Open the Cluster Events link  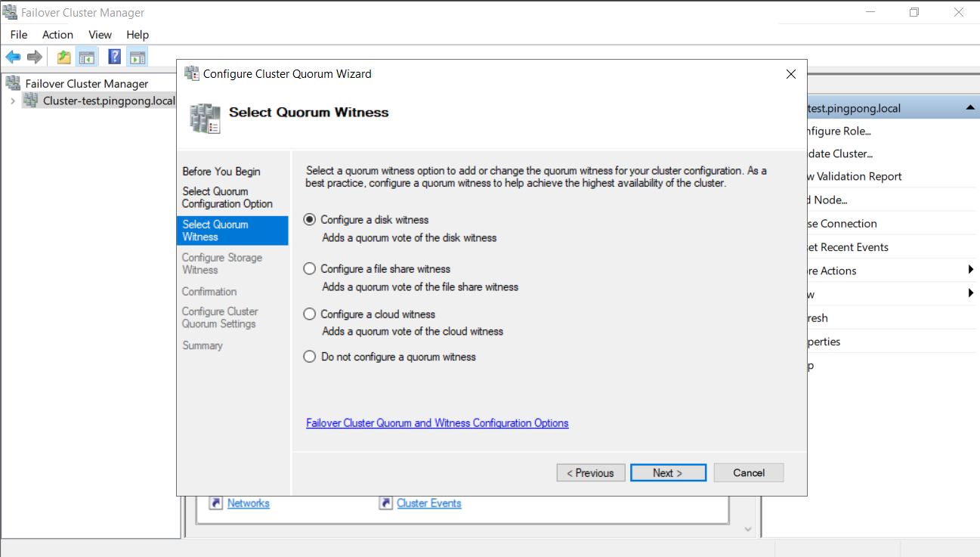[429, 503]
